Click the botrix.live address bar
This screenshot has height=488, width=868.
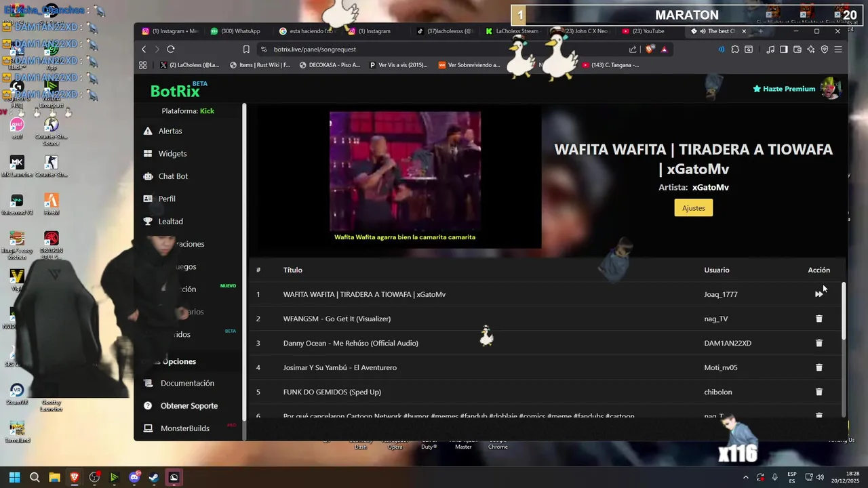coord(441,49)
